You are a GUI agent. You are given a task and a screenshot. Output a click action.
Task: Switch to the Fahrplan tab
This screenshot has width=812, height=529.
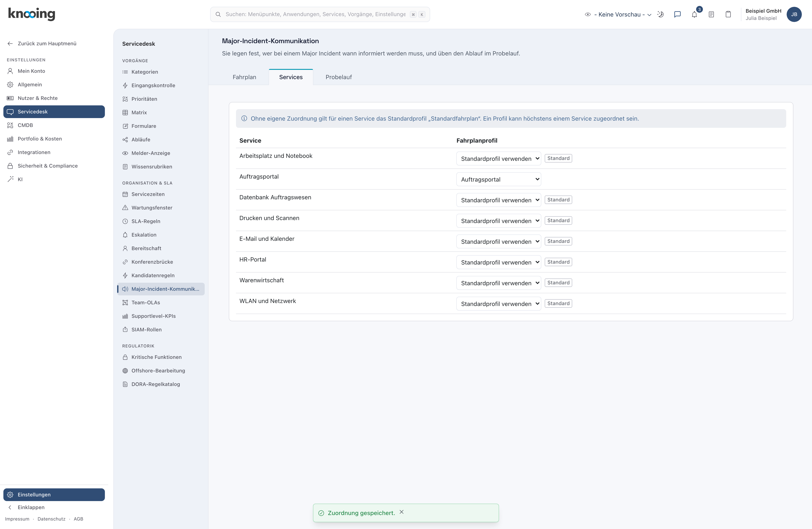pos(244,77)
